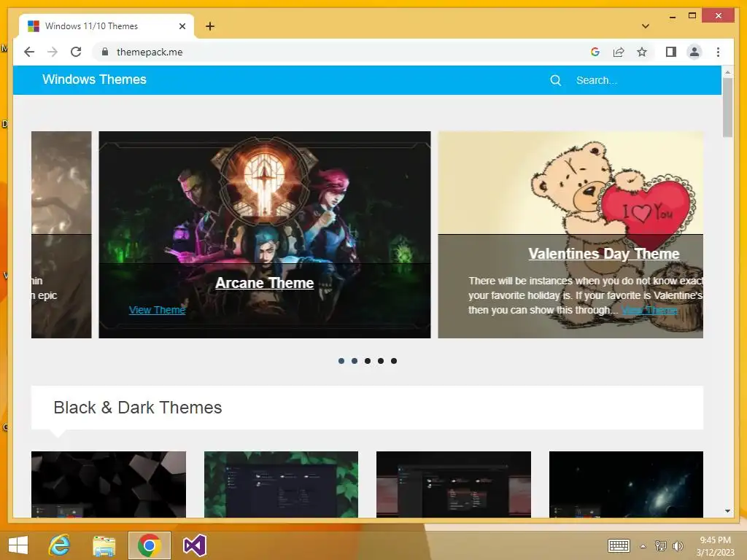Open Visual Studio from the taskbar
747x560 pixels.
pos(194,545)
